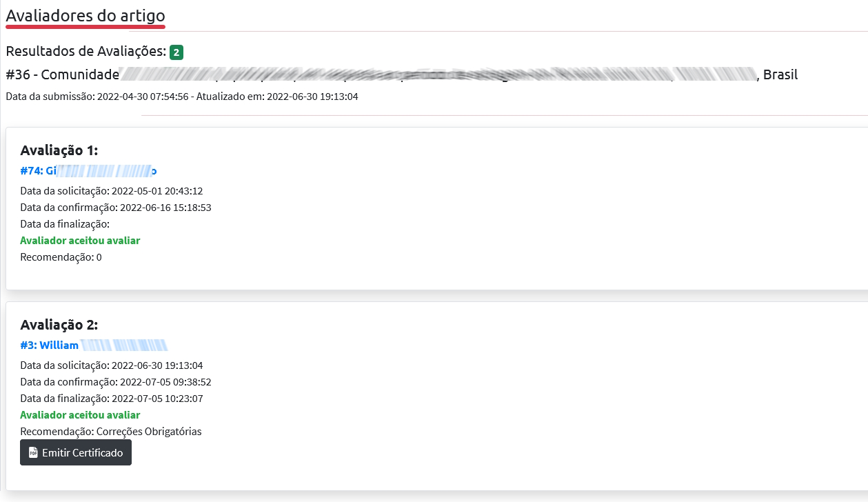Viewport: 868px width, 502px height.
Task: Click the Resultados de Avaliações label
Action: tap(85, 52)
